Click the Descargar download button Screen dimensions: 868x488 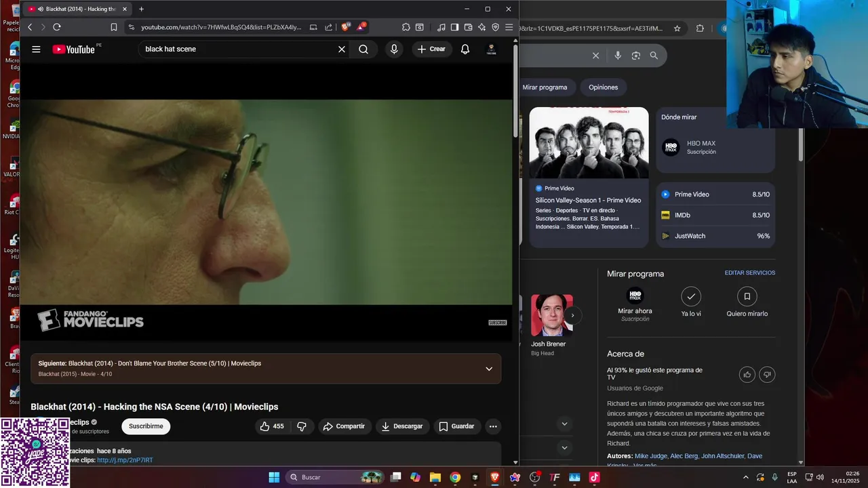pyautogui.click(x=402, y=426)
